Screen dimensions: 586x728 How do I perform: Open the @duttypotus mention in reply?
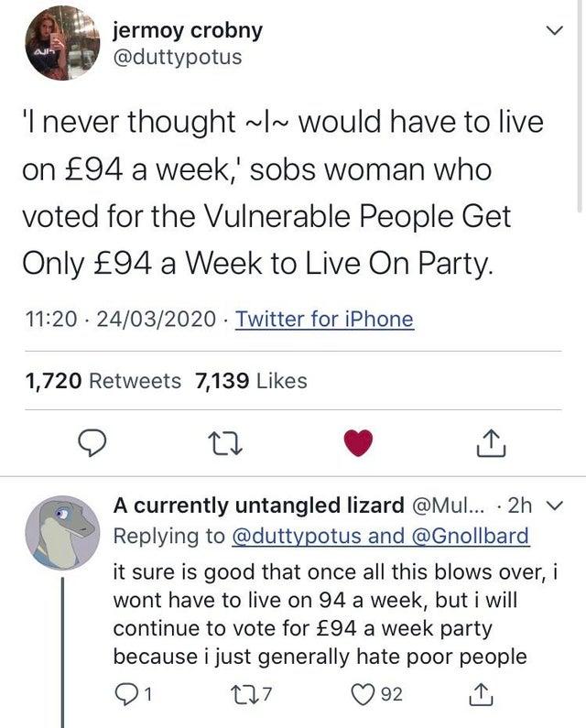pyautogui.click(x=304, y=537)
